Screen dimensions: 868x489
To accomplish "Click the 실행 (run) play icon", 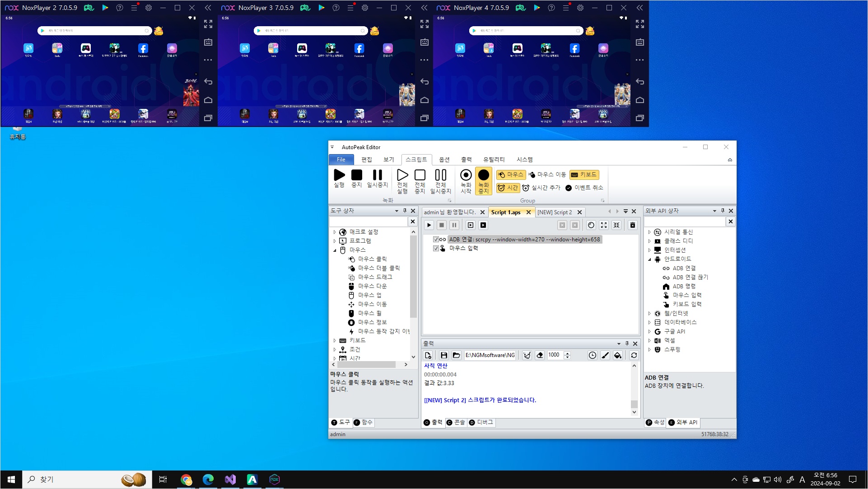I will [x=339, y=175].
